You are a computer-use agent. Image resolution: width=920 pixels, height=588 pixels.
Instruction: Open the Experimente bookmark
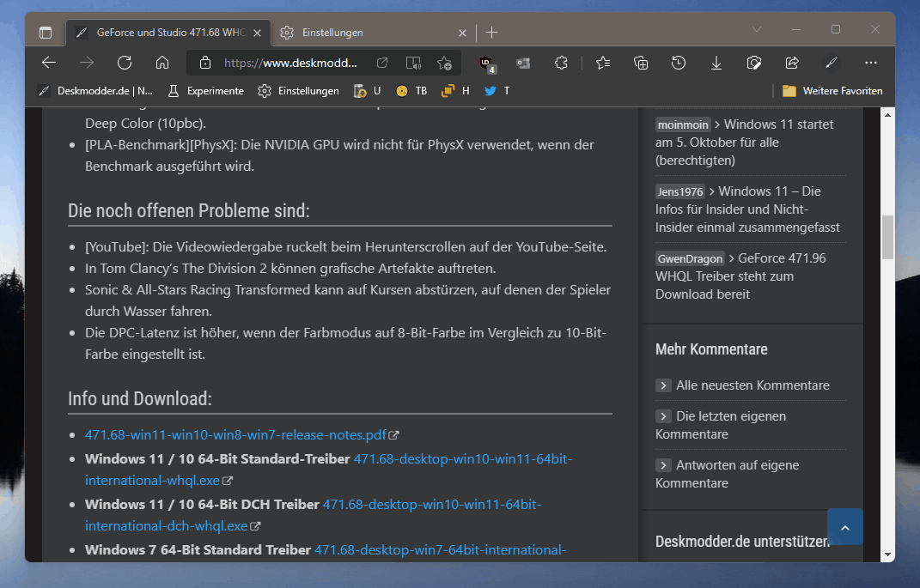point(206,91)
